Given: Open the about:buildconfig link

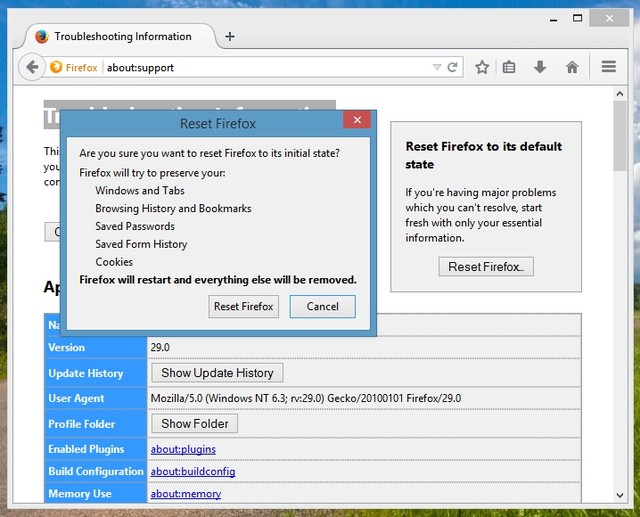Looking at the screenshot, I should click(193, 471).
